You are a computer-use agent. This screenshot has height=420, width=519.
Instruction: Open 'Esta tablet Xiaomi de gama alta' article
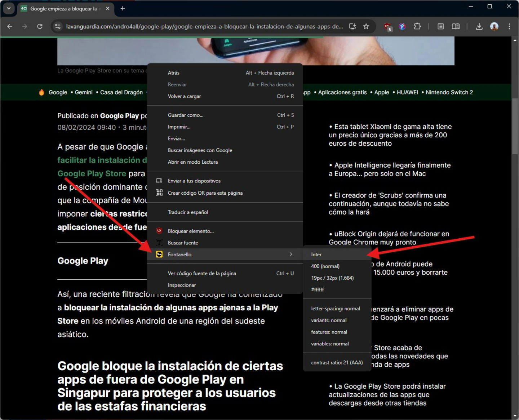coord(390,135)
